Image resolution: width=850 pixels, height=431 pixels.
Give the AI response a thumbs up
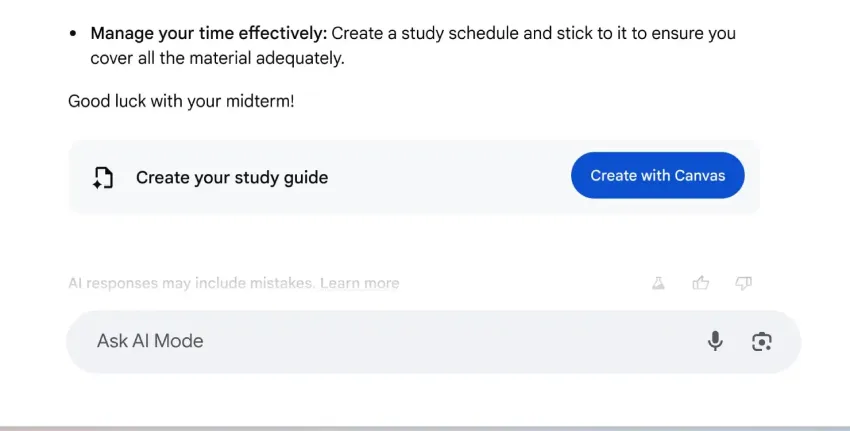(x=701, y=283)
